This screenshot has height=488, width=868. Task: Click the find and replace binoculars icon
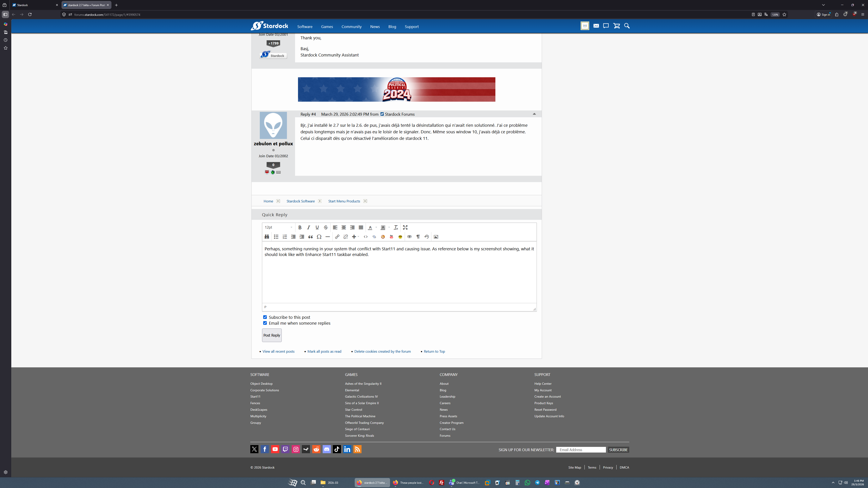pyautogui.click(x=267, y=237)
